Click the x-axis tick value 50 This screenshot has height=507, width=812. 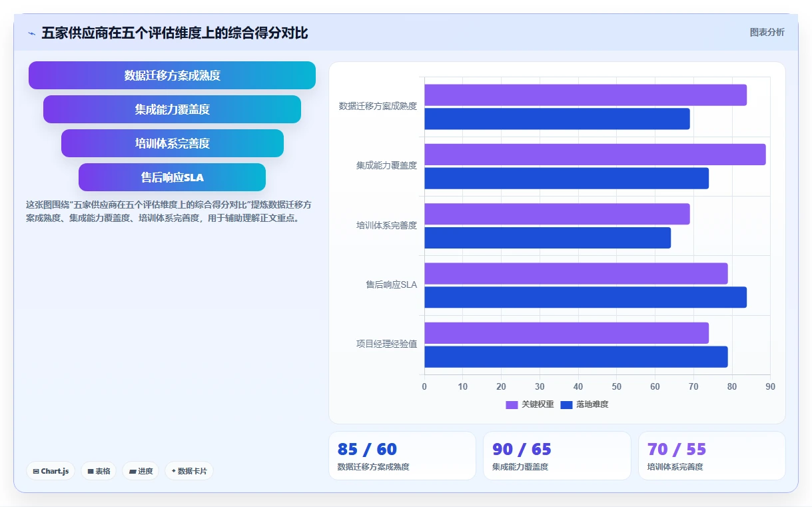617,386
